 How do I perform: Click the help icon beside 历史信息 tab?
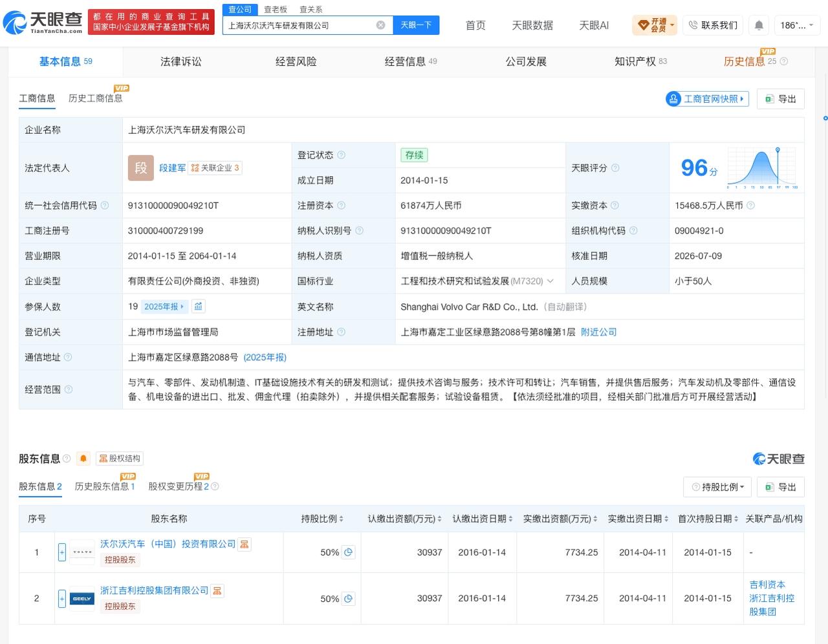point(784,61)
